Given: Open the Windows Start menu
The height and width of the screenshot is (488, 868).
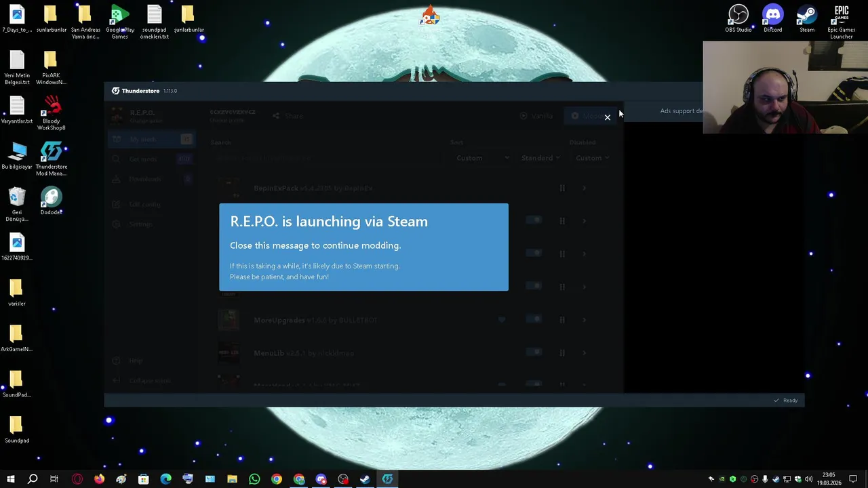Looking at the screenshot, I should pyautogui.click(x=10, y=479).
